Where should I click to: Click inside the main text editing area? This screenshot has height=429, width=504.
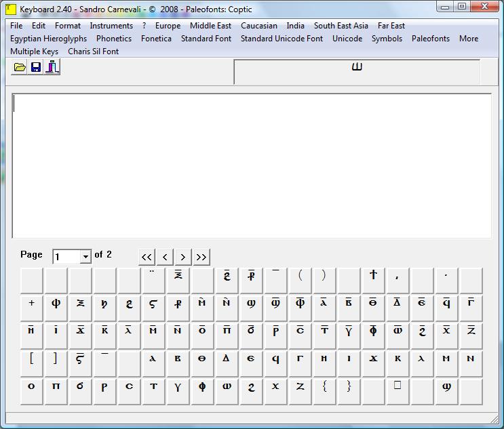tap(252, 166)
